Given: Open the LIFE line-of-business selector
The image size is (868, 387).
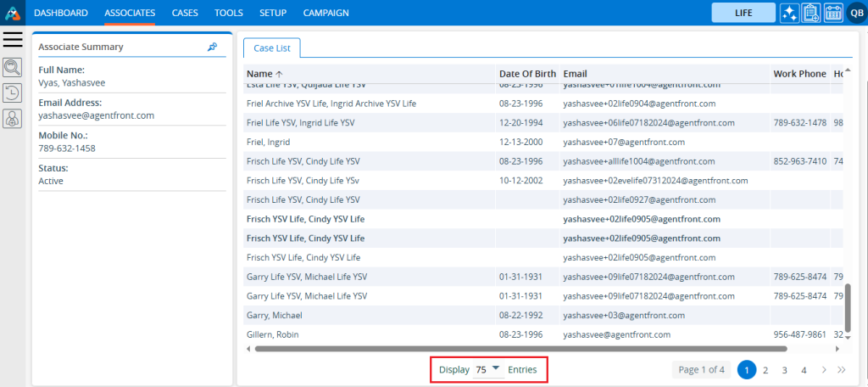Looking at the screenshot, I should (744, 13).
